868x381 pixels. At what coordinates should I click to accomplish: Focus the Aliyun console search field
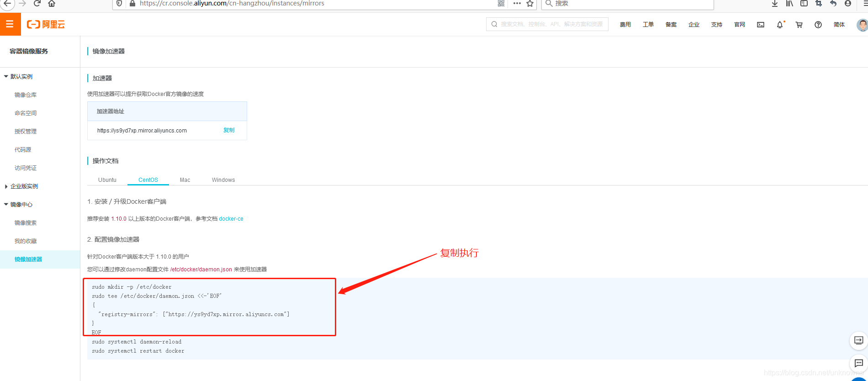pyautogui.click(x=547, y=24)
